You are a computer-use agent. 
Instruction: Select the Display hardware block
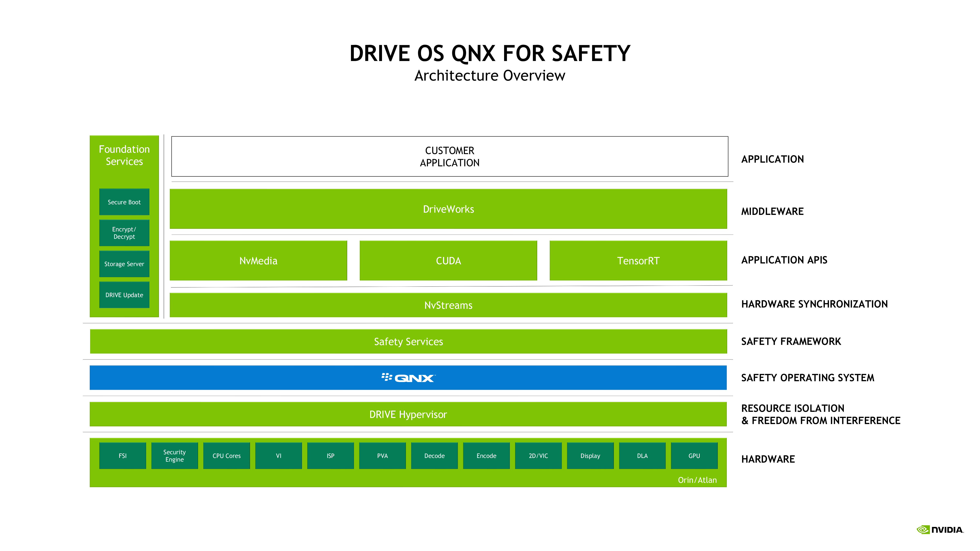pos(590,455)
